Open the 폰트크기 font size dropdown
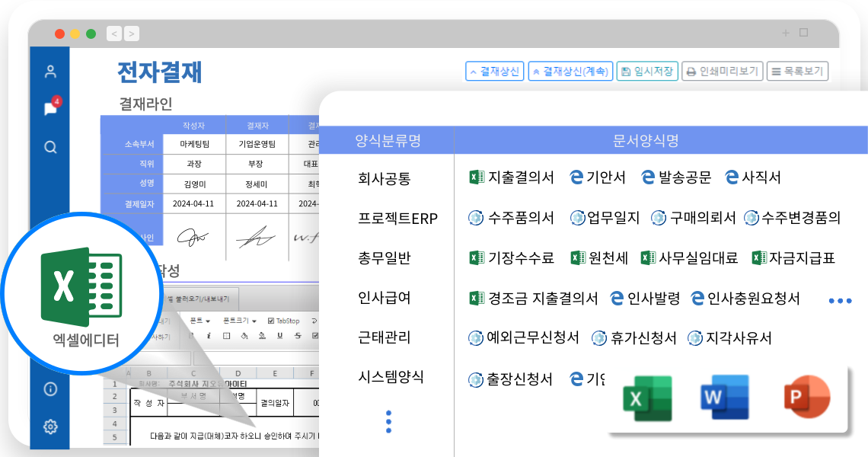The height and width of the screenshot is (457, 868). pos(239,321)
